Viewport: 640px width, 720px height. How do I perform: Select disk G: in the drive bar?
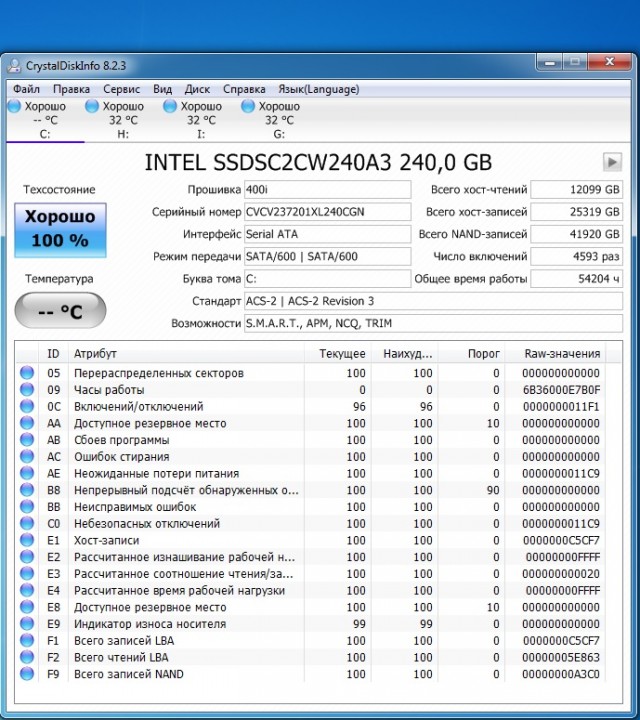tap(279, 120)
